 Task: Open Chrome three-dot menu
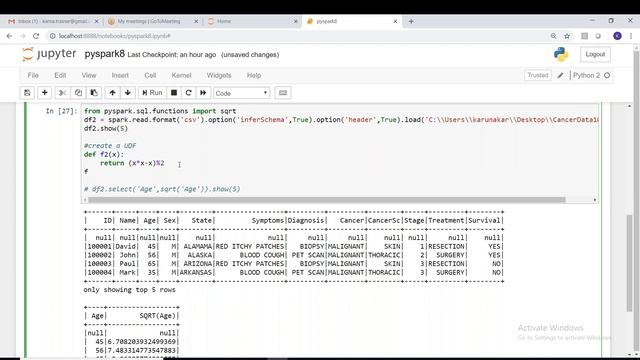tap(631, 36)
